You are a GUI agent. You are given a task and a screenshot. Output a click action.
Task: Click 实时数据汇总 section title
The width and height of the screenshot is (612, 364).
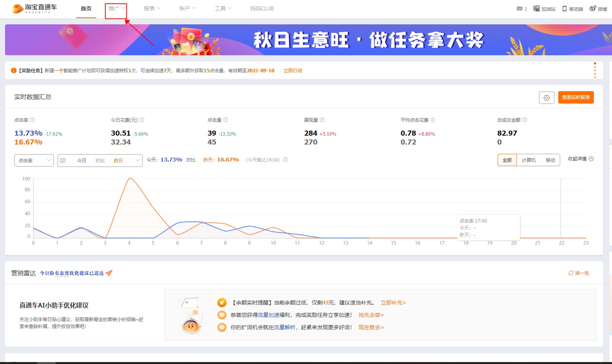pyautogui.click(x=33, y=97)
